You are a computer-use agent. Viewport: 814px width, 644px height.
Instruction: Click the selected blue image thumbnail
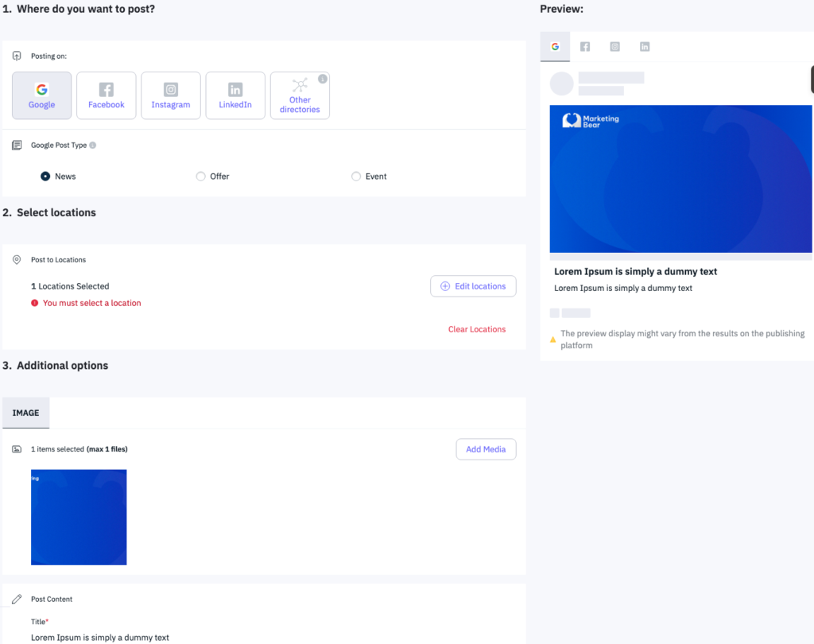79,517
